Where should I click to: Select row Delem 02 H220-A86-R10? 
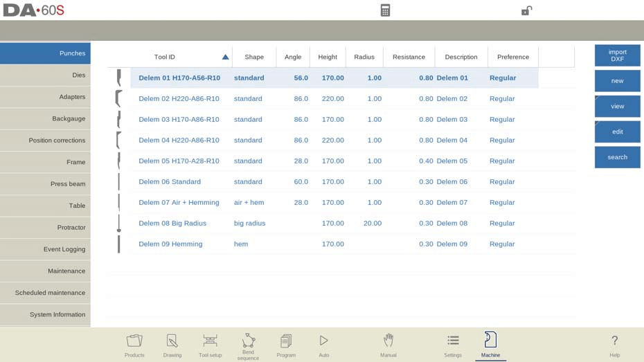click(x=334, y=98)
